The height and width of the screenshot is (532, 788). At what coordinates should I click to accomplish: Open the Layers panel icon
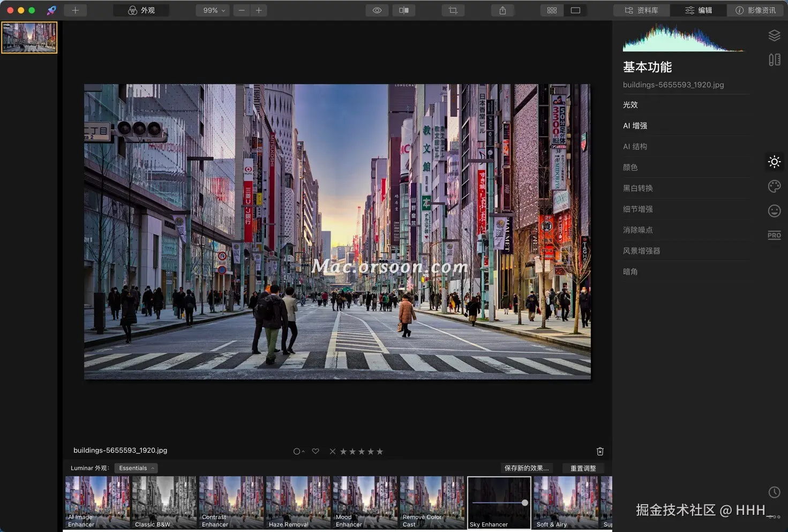point(774,35)
